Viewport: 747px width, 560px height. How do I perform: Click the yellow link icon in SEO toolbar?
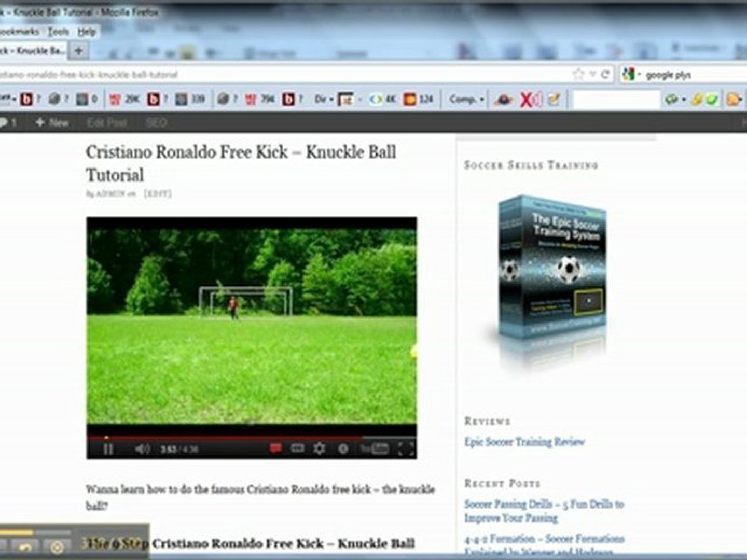(x=697, y=99)
